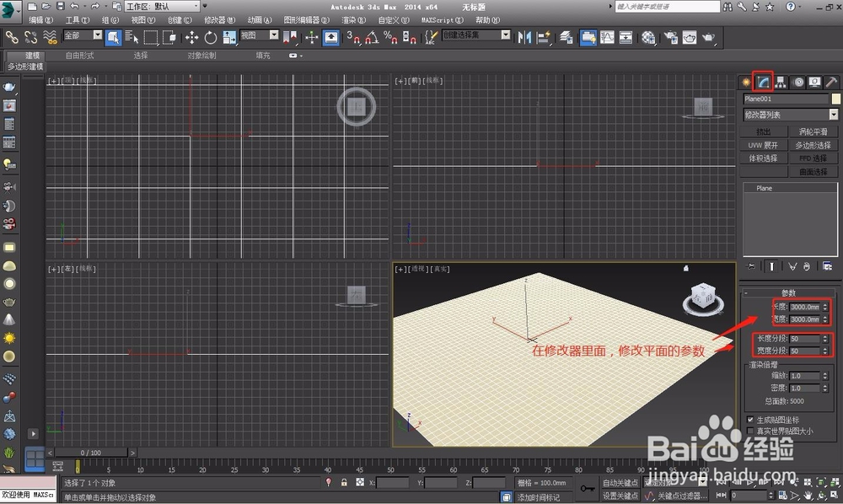Open the Modify panel tab
The image size is (843, 504).
[x=763, y=83]
